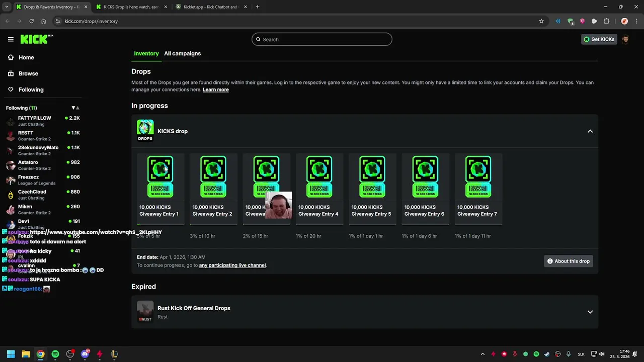Open the Steam tray icon
This screenshot has width=644, height=362.
pos(547,354)
